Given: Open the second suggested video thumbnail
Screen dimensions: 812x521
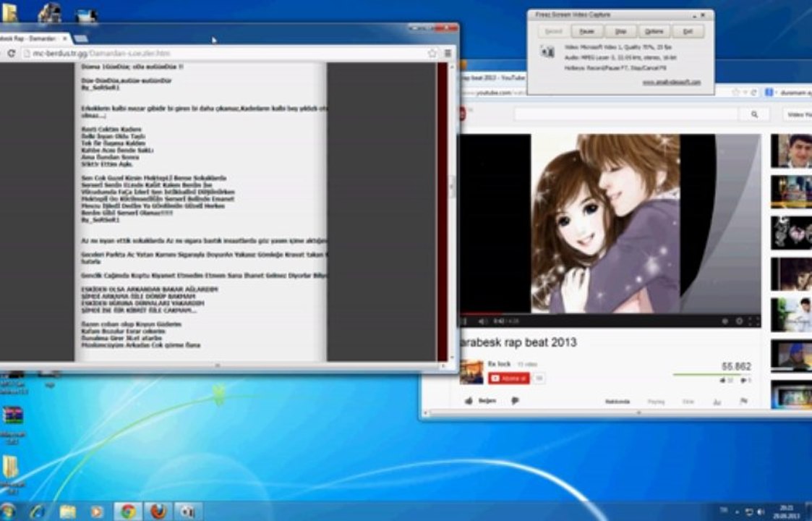Looking at the screenshot, I should click(x=791, y=192).
